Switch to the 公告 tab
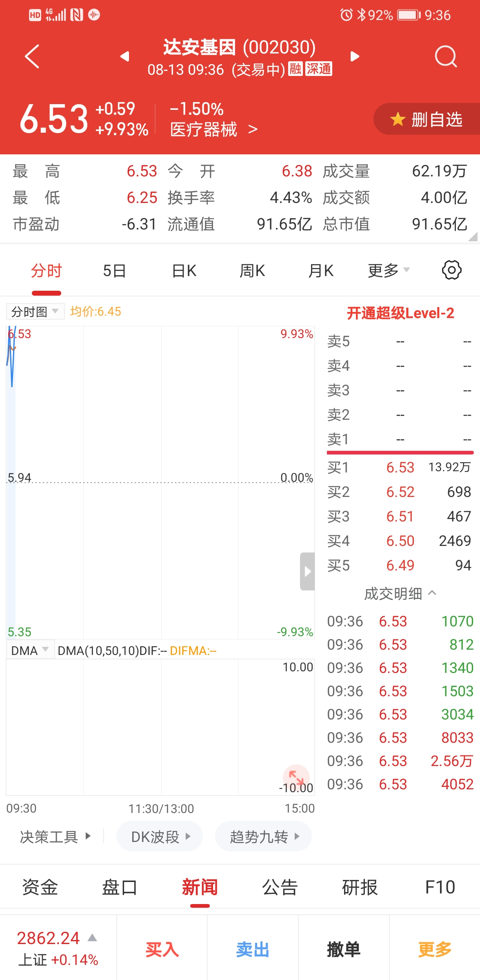This screenshot has height=980, width=480. pyautogui.click(x=280, y=887)
